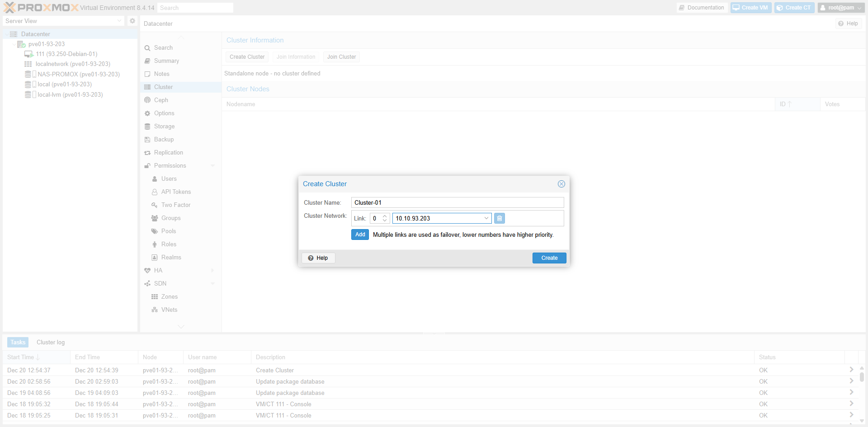The image size is (868, 427).
Task: Delete the cluster network link entry
Action: pos(499,218)
